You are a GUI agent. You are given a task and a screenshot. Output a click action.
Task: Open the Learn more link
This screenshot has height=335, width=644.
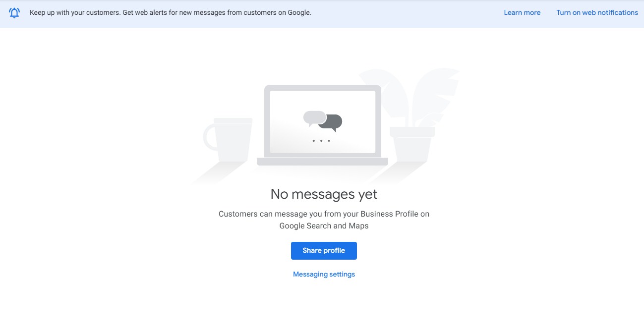point(522,13)
